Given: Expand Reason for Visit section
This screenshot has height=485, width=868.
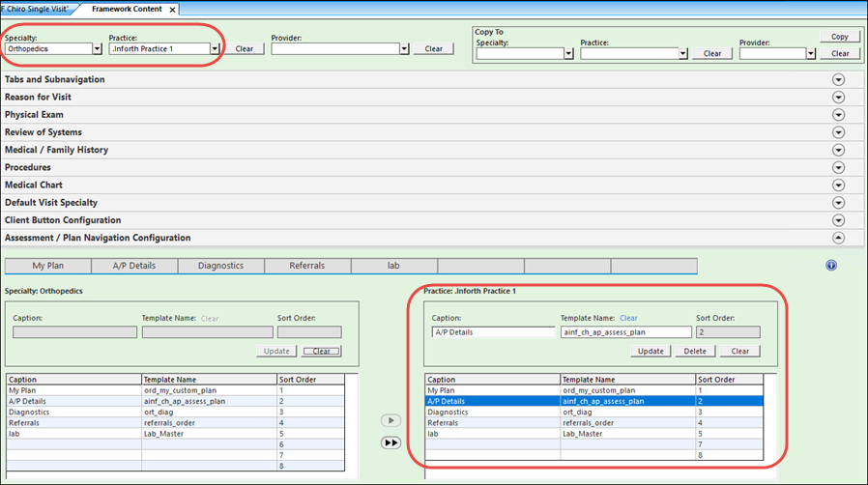Looking at the screenshot, I should [x=839, y=98].
